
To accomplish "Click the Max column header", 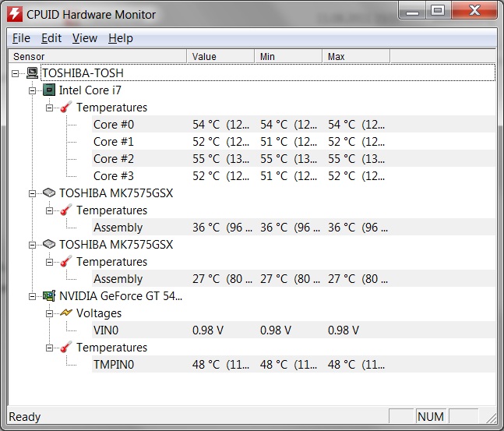I will point(356,57).
